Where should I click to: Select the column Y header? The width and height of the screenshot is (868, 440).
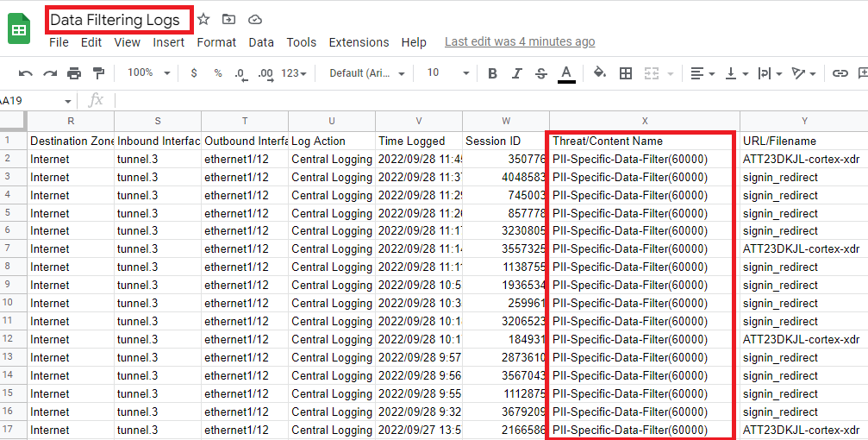point(804,121)
